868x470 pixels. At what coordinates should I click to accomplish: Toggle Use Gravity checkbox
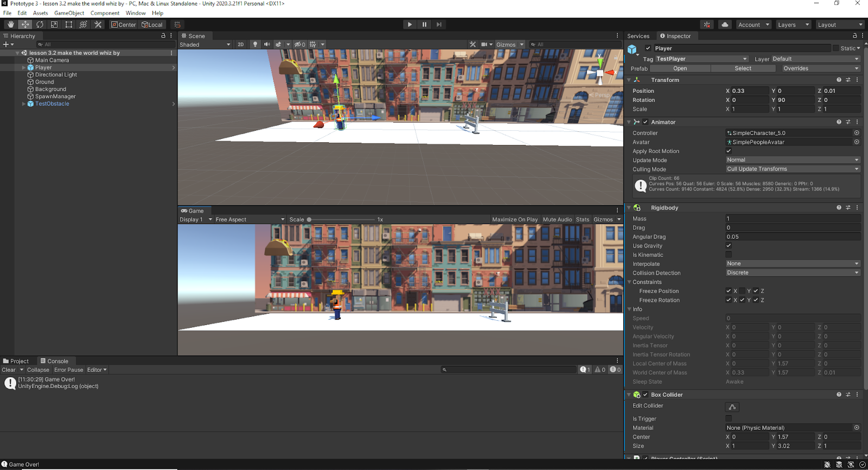pos(729,246)
